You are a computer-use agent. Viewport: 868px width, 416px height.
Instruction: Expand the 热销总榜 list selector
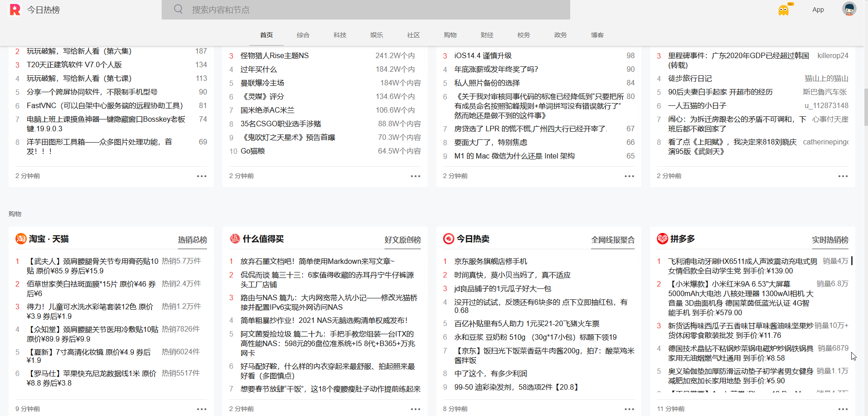[192, 240]
